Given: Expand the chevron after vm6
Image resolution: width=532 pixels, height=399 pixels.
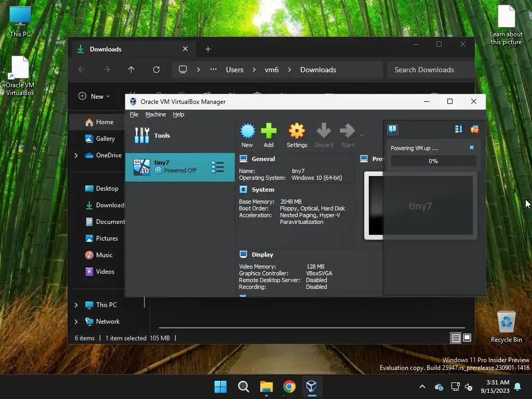Looking at the screenshot, I should click(289, 70).
